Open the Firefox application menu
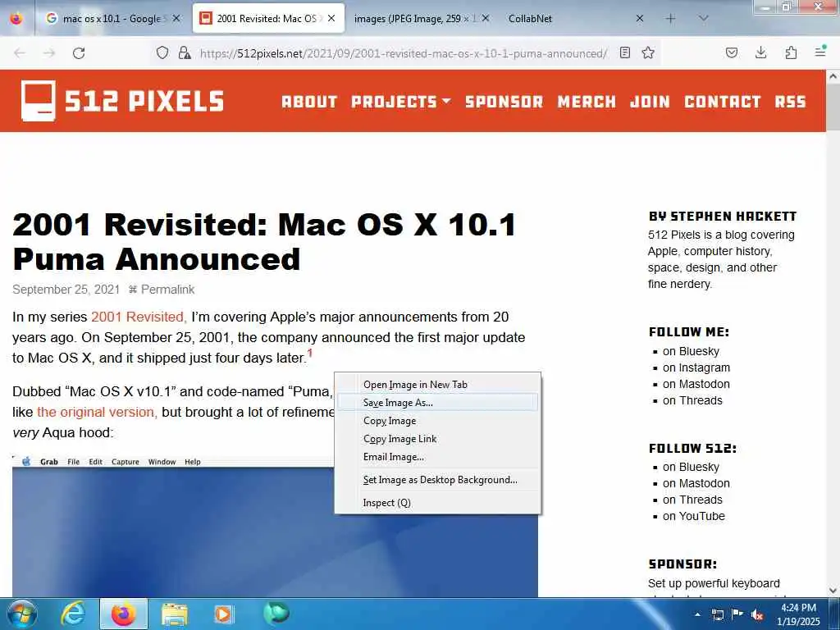The width and height of the screenshot is (840, 630). coord(820,52)
